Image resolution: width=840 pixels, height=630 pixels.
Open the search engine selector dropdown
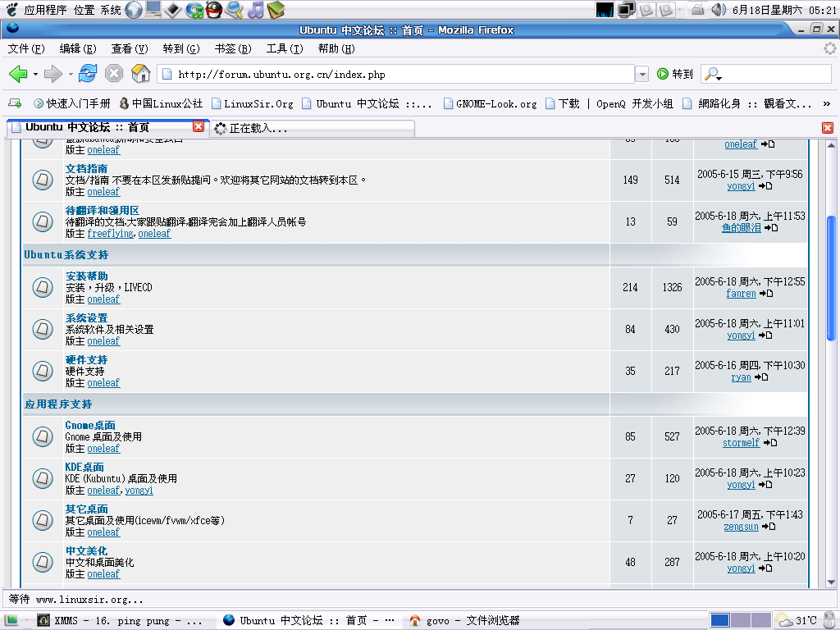point(713,75)
